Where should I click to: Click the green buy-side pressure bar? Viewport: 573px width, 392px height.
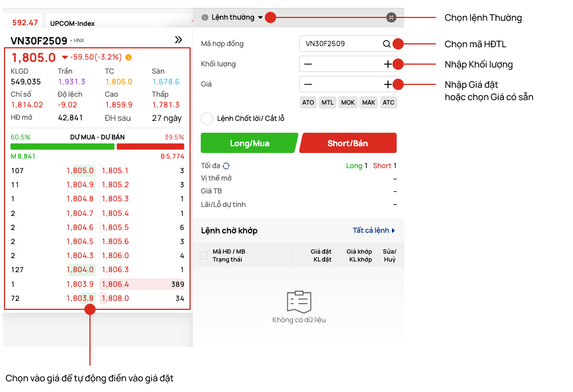(62, 147)
